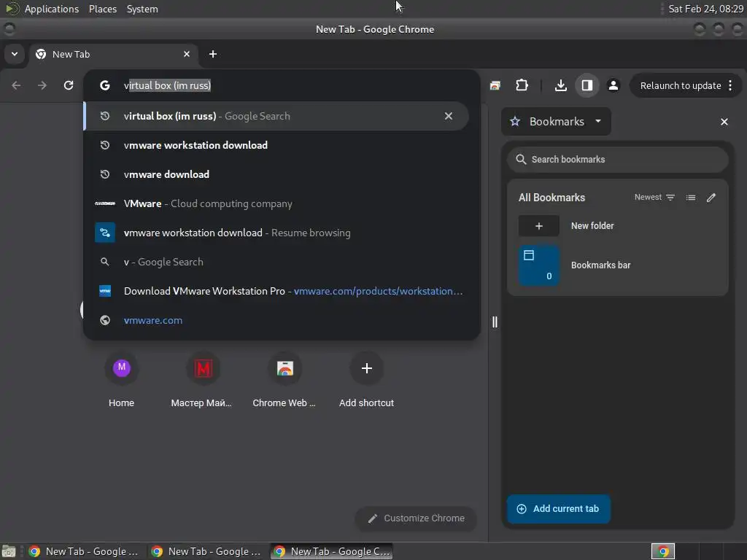Open the Chrome three-dot menu

[730, 85]
